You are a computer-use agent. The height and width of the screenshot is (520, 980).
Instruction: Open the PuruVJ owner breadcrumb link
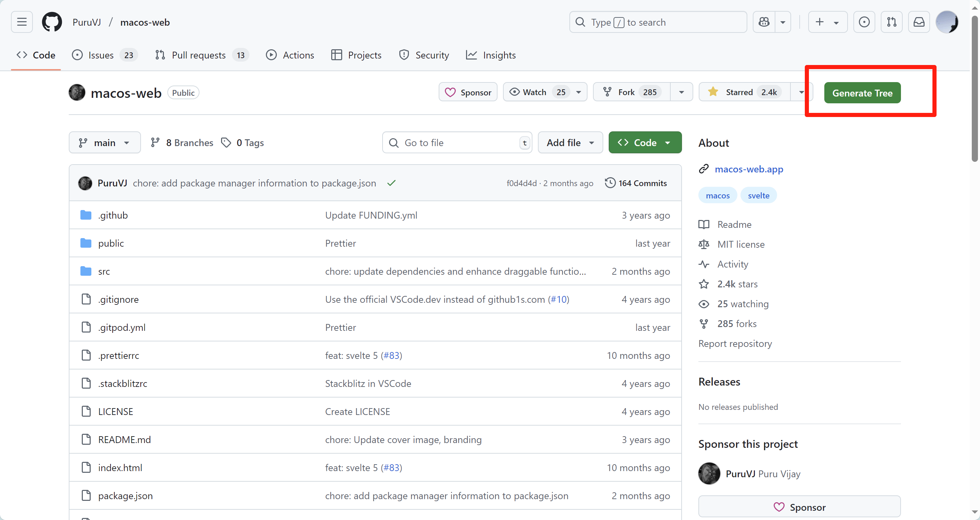(87, 22)
